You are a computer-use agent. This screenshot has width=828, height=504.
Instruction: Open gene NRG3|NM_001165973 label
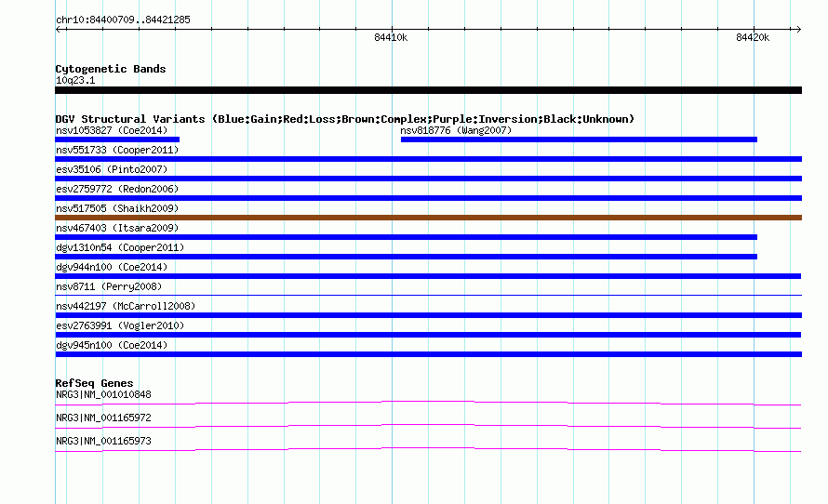(x=103, y=441)
